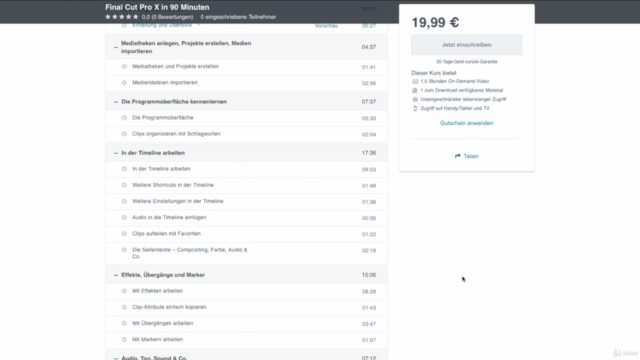This screenshot has width=640, height=360.
Task: Open the Vorschau preview link
Action: click(x=326, y=26)
